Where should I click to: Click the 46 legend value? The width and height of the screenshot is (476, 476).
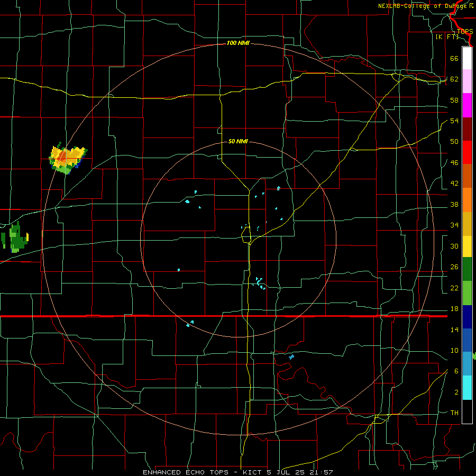[x=454, y=163]
